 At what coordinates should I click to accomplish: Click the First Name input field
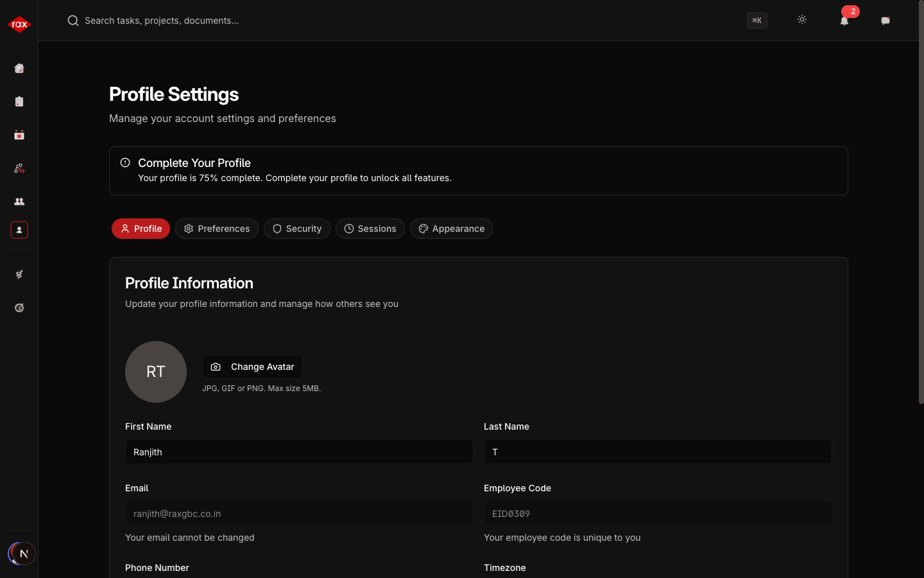point(299,452)
